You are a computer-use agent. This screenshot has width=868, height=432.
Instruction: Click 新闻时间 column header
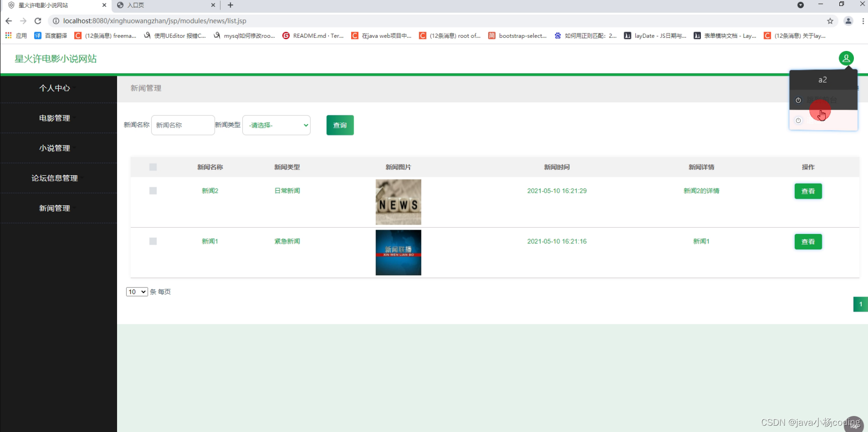click(557, 167)
